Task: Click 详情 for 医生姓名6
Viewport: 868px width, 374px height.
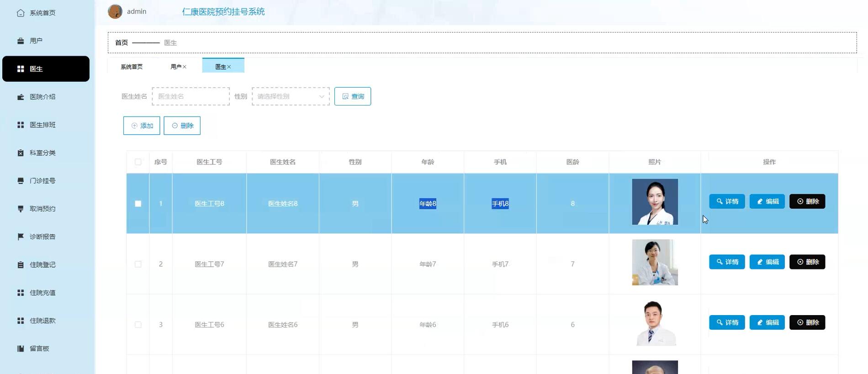Action: [x=727, y=322]
